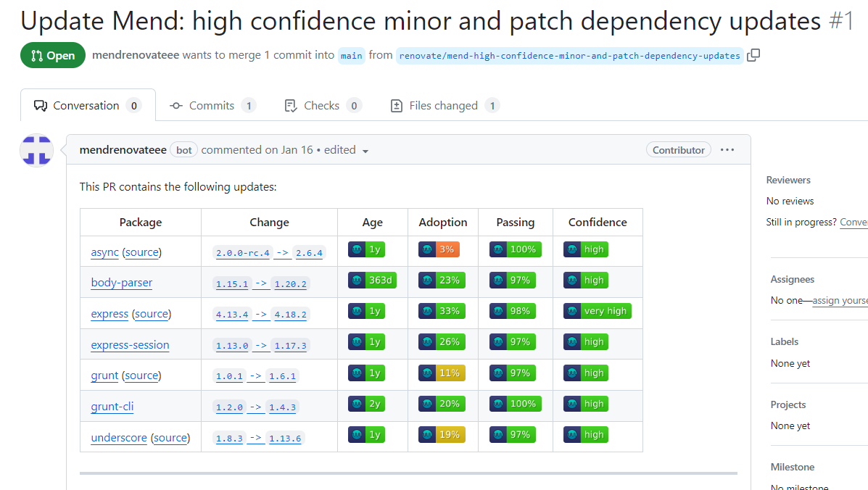Open the express-session package link
This screenshot has height=490, width=868.
point(130,345)
